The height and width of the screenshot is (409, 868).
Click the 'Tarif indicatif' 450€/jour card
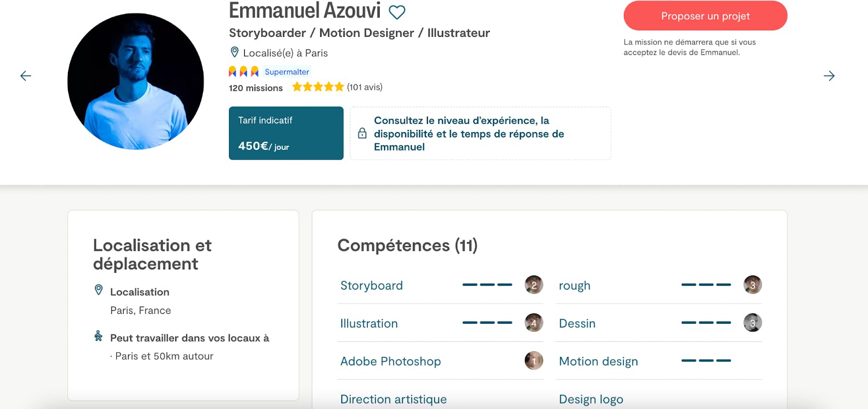pyautogui.click(x=286, y=133)
